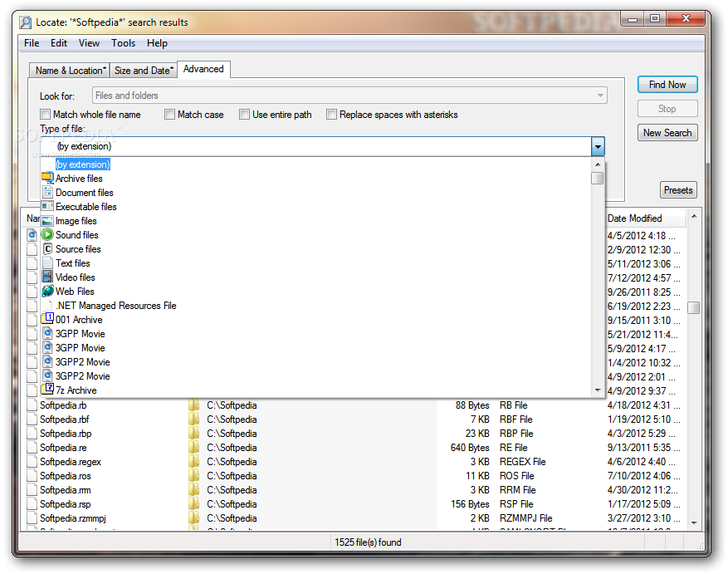Click folder icon beside Softpedia.rrm
Screen dimensions: 728x574
pos(193,489)
